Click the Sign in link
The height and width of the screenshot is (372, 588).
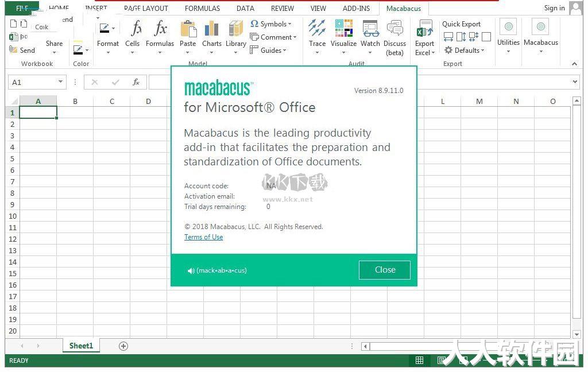(x=554, y=8)
